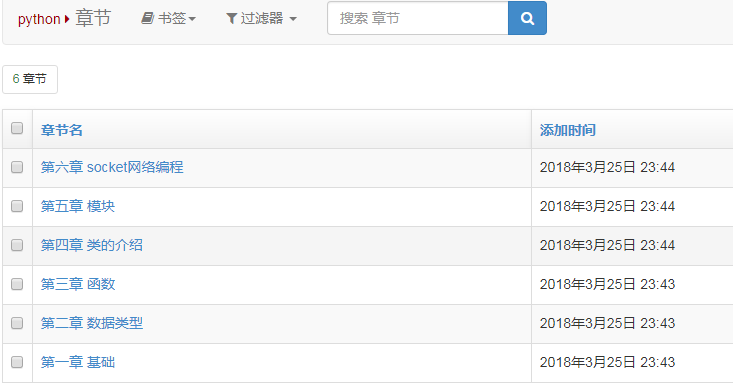Open the 第二章 数据类型 chapter link
The image size is (733, 392).
(x=92, y=323)
